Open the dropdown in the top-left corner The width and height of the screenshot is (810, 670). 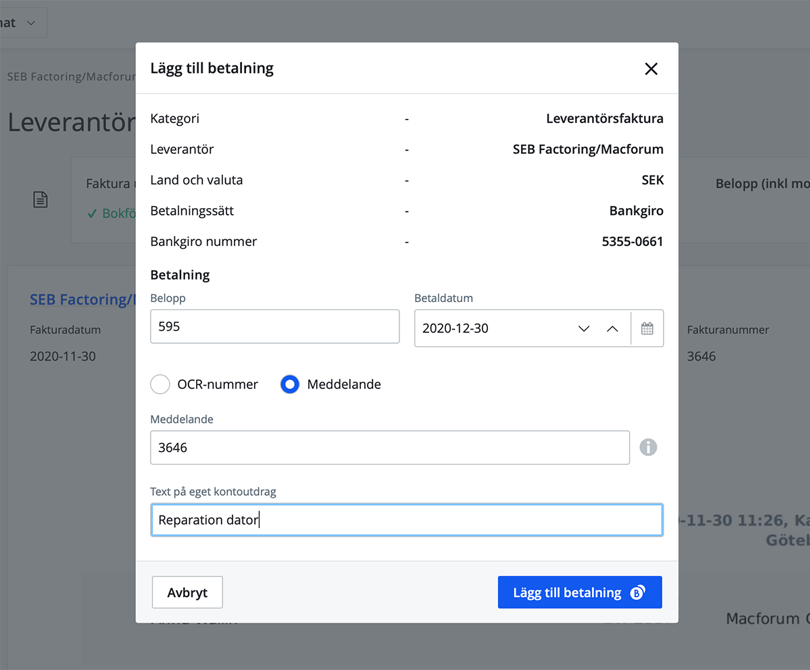point(20,21)
